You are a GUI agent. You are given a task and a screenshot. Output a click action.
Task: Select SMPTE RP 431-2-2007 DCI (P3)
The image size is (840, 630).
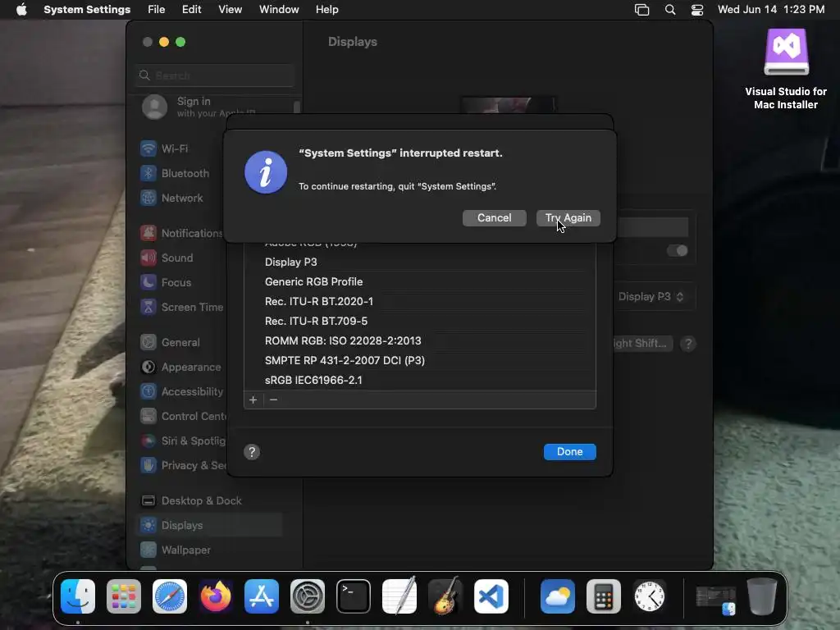[x=420, y=361]
